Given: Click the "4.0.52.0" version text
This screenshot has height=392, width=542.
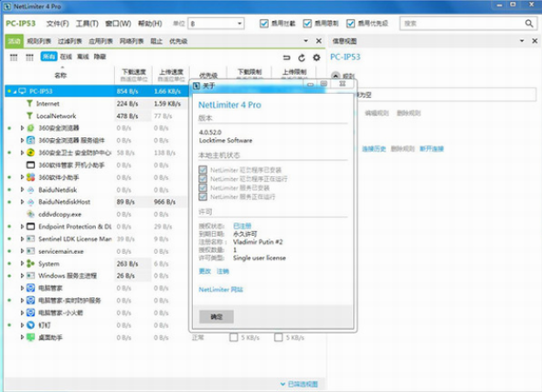Looking at the screenshot, I should point(210,132).
